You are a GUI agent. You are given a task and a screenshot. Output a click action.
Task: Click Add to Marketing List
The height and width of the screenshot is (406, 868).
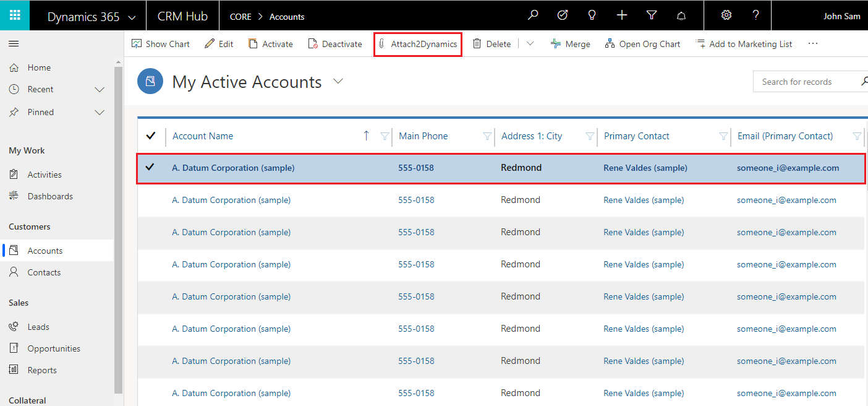[744, 44]
